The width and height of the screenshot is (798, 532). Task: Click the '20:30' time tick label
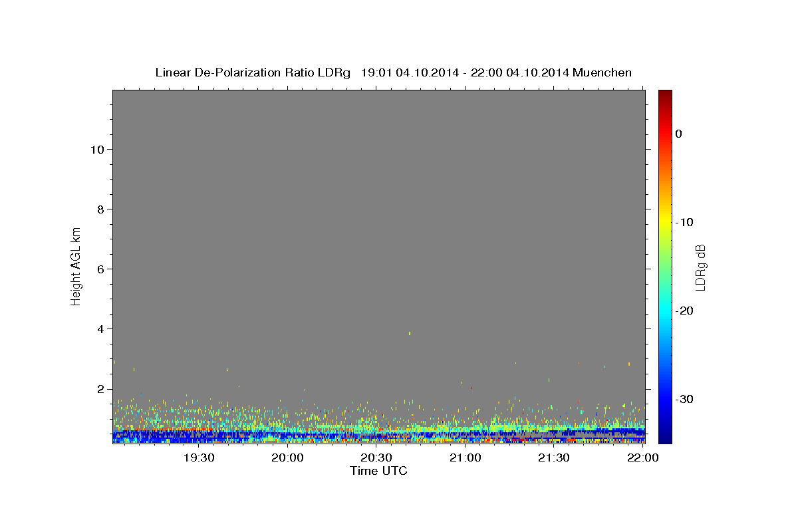pyautogui.click(x=376, y=458)
